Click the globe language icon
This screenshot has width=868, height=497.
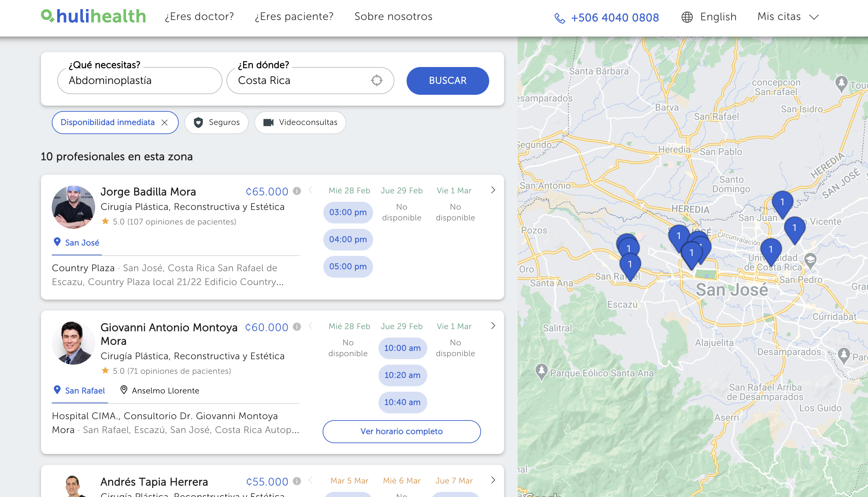click(x=687, y=17)
